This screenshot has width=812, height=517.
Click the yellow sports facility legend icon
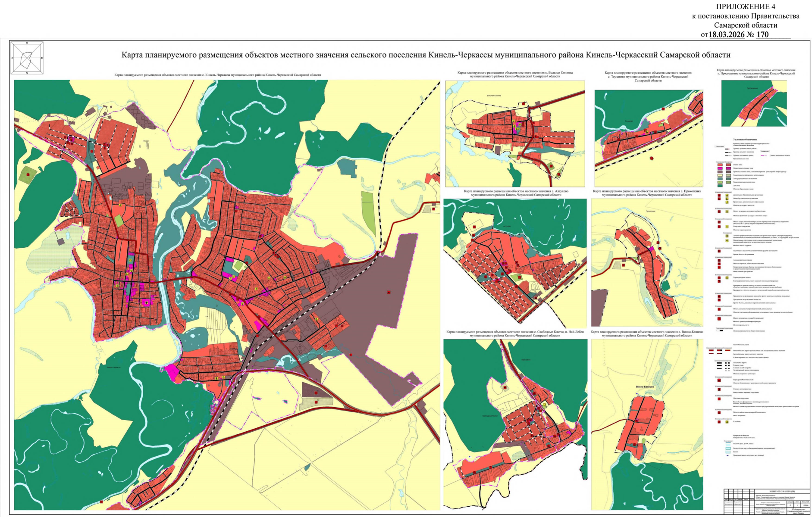[x=727, y=227]
